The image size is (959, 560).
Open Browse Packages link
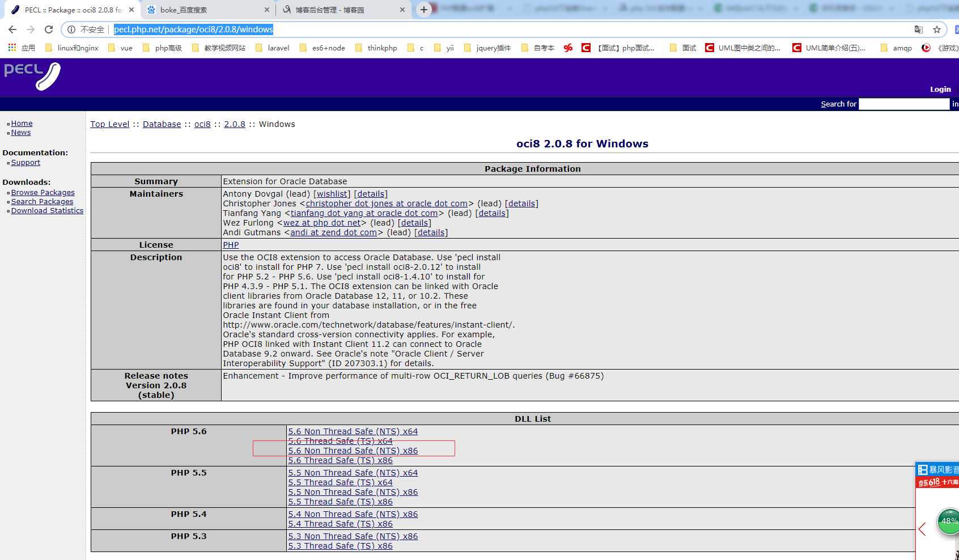click(x=43, y=193)
